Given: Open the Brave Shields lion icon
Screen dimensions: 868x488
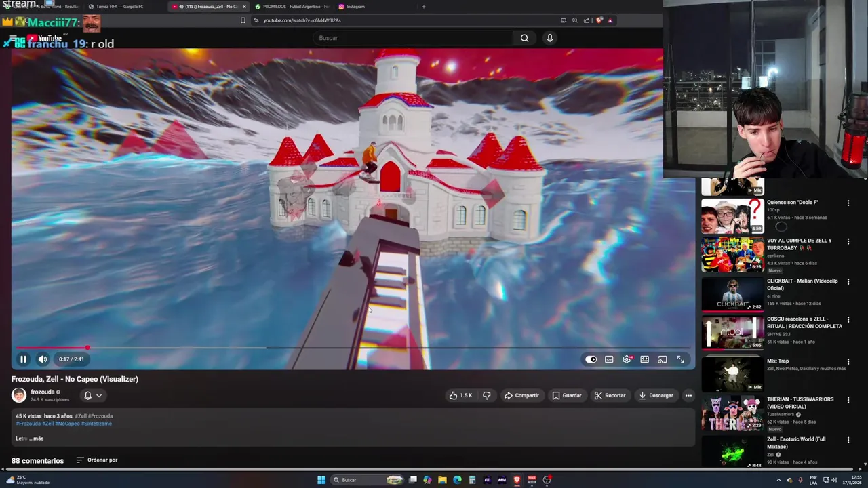Looking at the screenshot, I should click(x=599, y=20).
